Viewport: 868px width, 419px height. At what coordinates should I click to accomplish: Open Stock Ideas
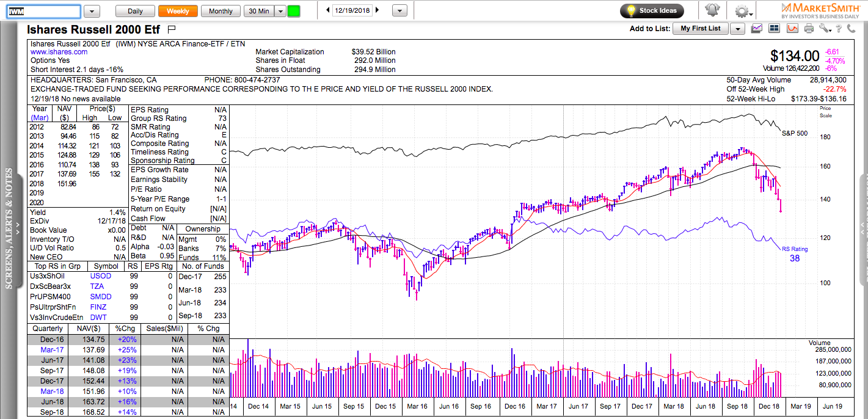[x=652, y=10]
